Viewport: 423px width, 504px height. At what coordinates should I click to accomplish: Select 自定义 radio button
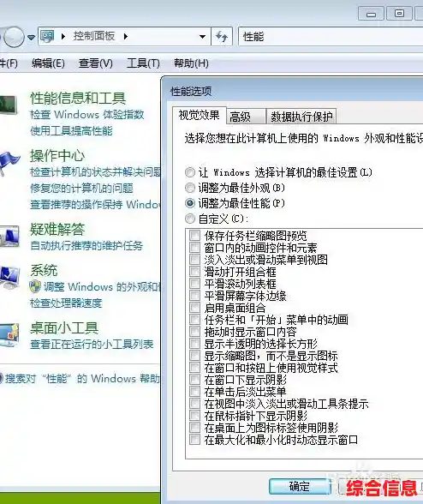[190, 219]
